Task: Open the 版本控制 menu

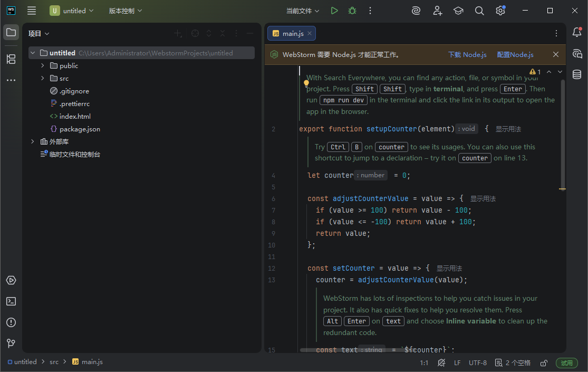Action: pyautogui.click(x=125, y=10)
